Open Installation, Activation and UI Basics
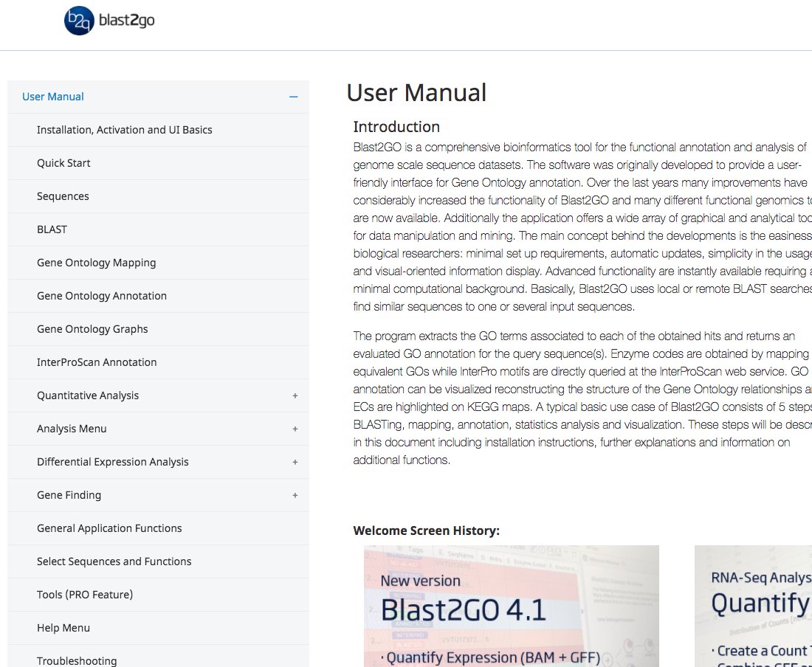This screenshot has width=812, height=667. (124, 130)
